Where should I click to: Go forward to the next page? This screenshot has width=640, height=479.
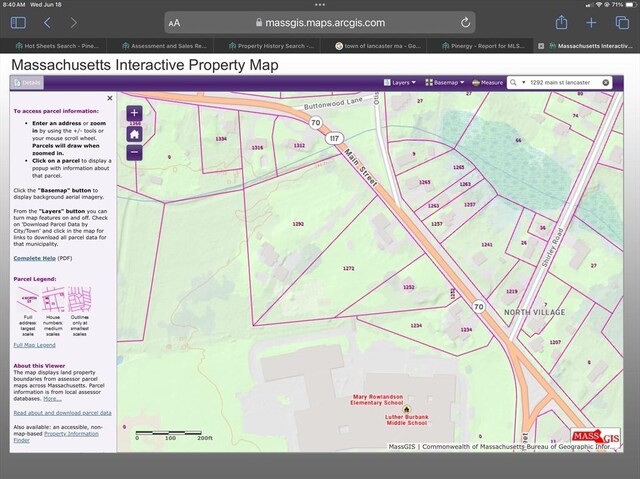pyautogui.click(x=73, y=22)
